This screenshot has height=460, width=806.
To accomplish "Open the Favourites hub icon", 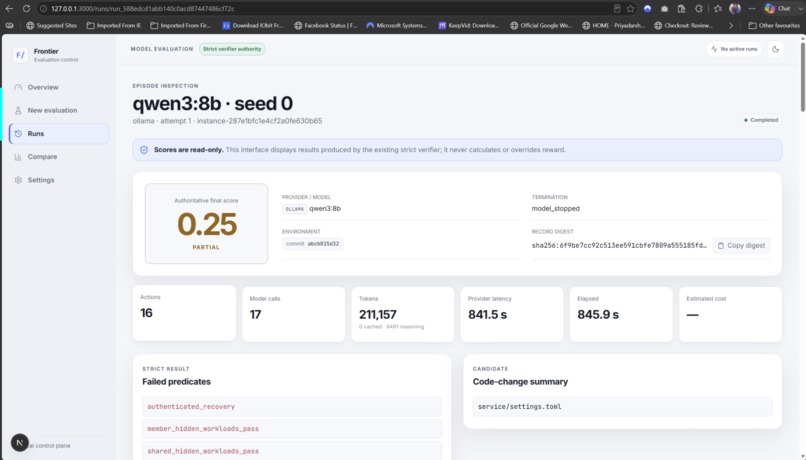I will click(x=718, y=9).
